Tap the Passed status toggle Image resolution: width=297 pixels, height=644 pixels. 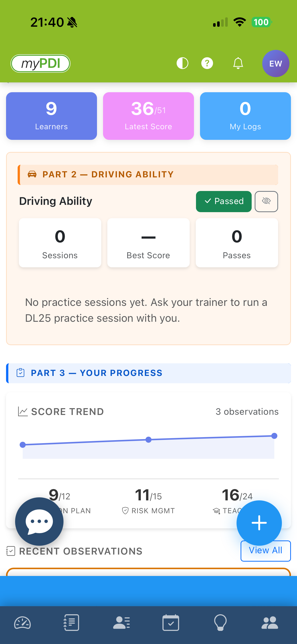point(223,201)
